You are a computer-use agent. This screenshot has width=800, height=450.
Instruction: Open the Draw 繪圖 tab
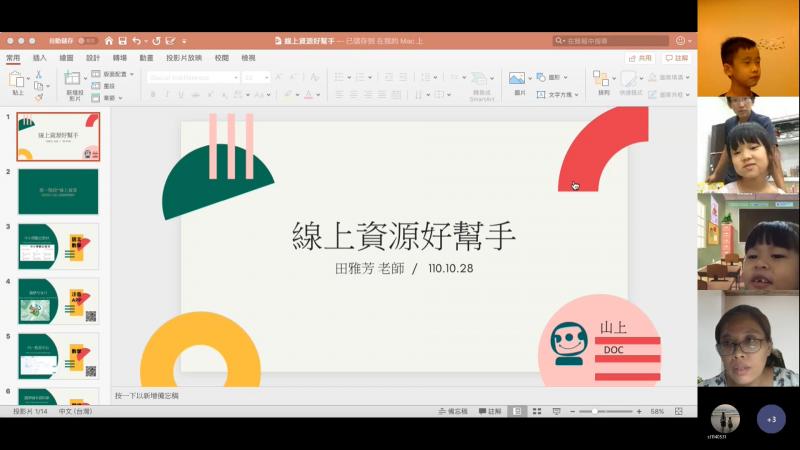click(66, 58)
